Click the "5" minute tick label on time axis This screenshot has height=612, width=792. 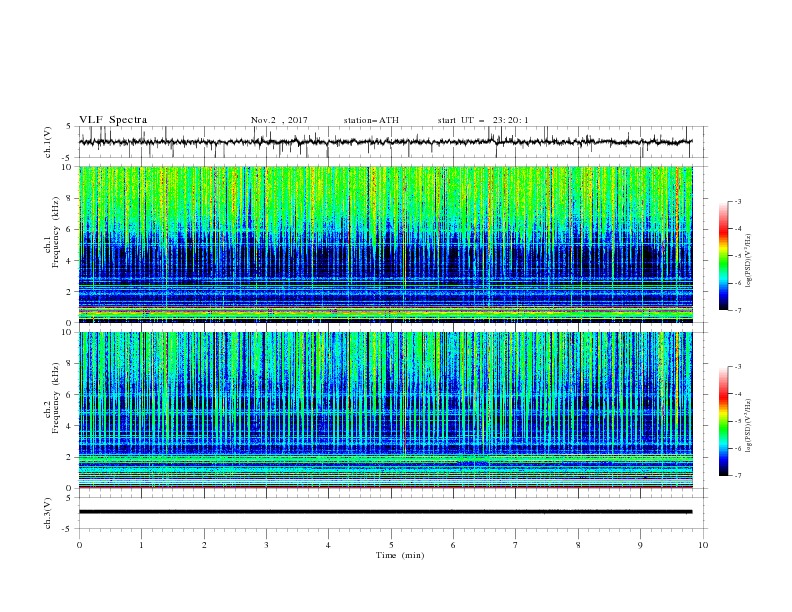pyautogui.click(x=391, y=545)
